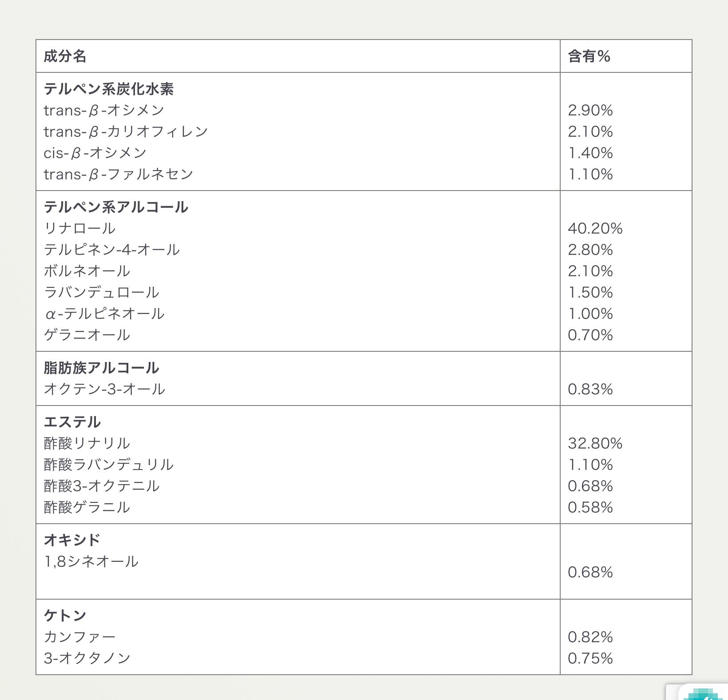Screen dimensions: 728x700
Task: Click the オクテン-3-オール component name
Action: (x=104, y=389)
